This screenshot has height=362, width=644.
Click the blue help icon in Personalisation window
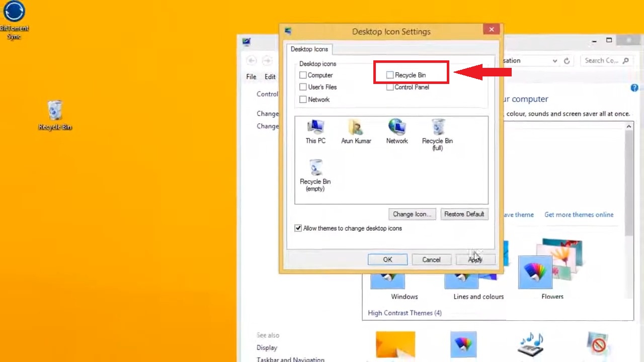[x=634, y=88]
